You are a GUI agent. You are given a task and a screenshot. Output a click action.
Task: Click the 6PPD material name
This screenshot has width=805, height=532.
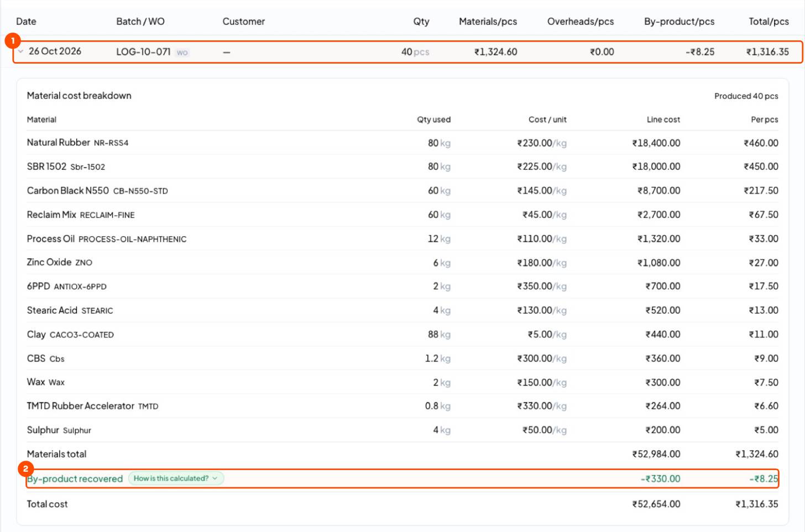point(39,286)
